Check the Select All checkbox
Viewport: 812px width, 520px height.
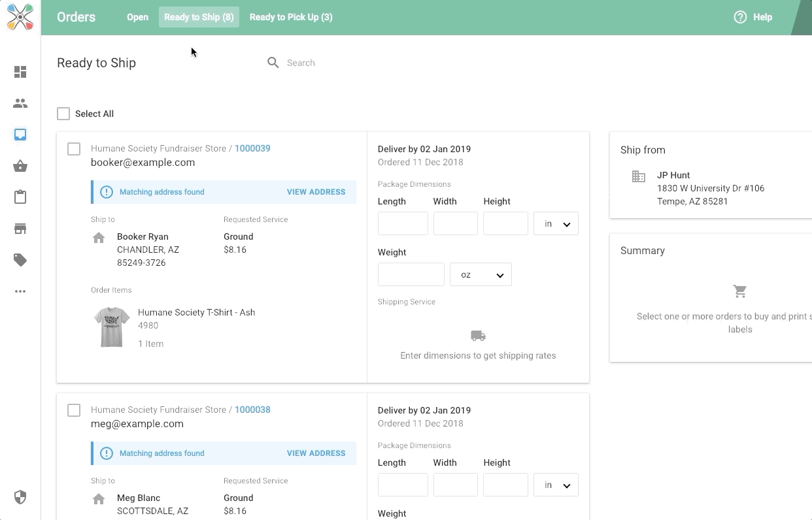pos(63,114)
